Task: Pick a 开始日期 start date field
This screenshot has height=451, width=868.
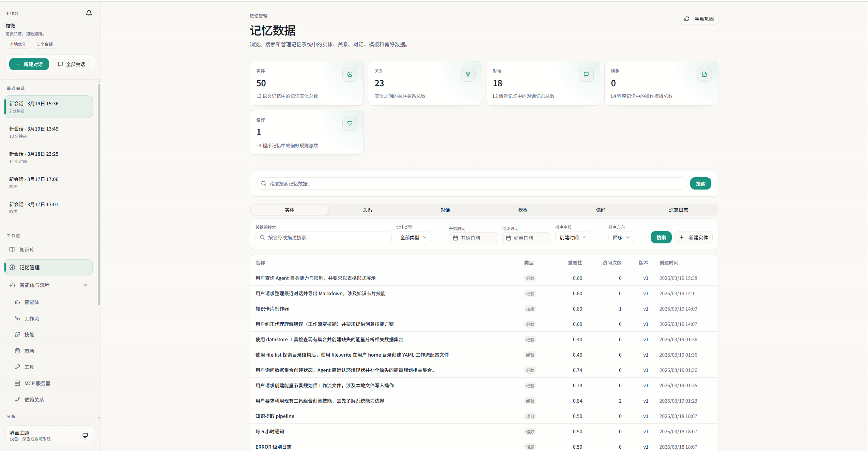Action: pyautogui.click(x=473, y=238)
